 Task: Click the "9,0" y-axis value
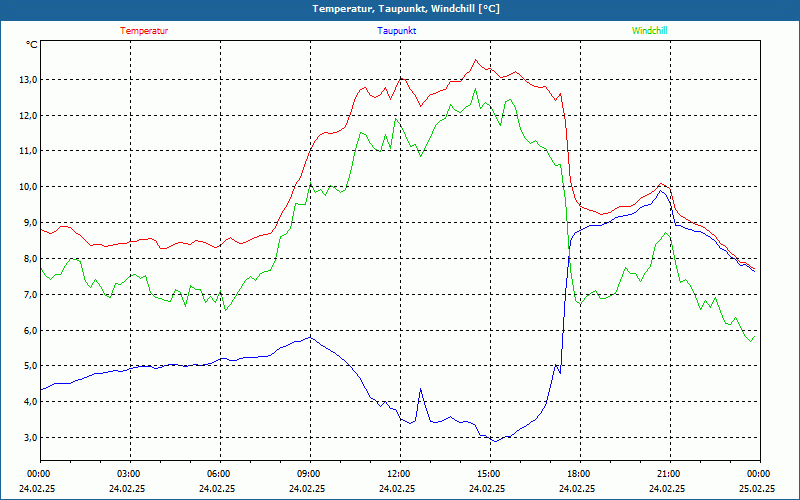[x=31, y=222]
